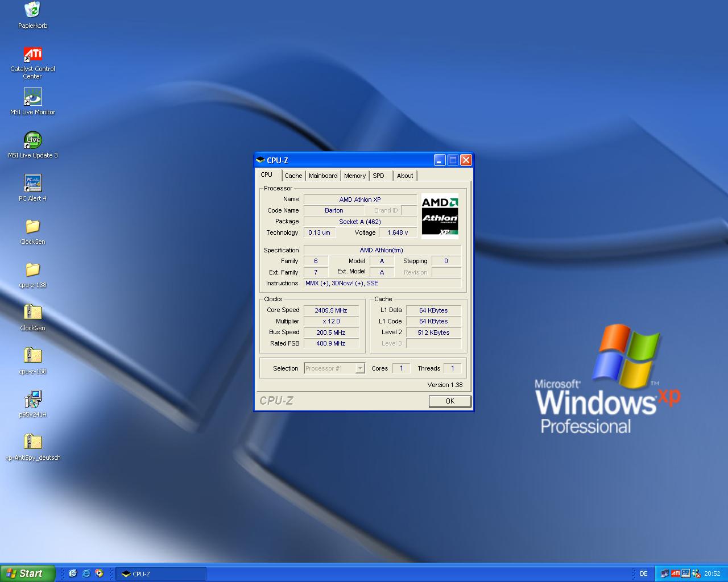Click the Code Name field Barton
Screen dimensions: 728x582
(x=334, y=210)
